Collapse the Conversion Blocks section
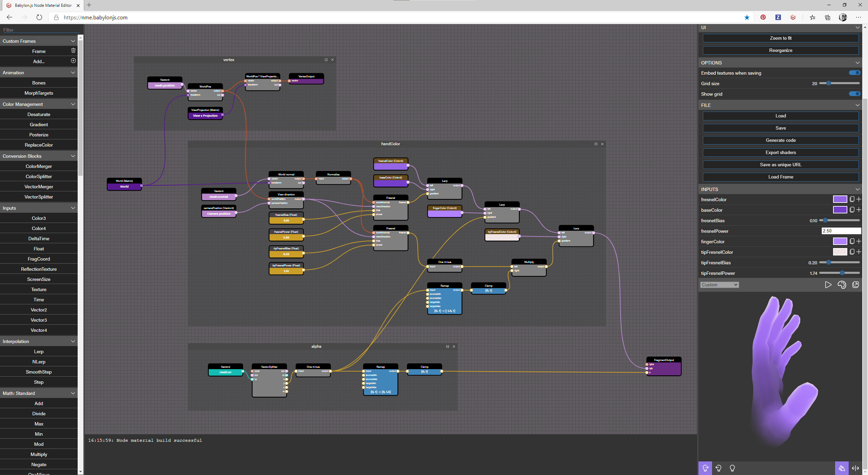 [x=73, y=156]
